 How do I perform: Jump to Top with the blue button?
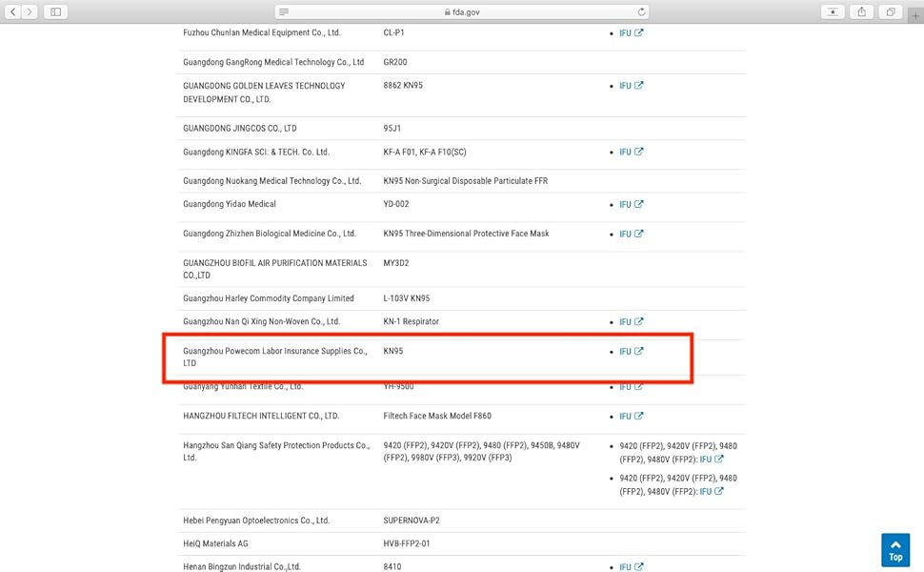895,549
